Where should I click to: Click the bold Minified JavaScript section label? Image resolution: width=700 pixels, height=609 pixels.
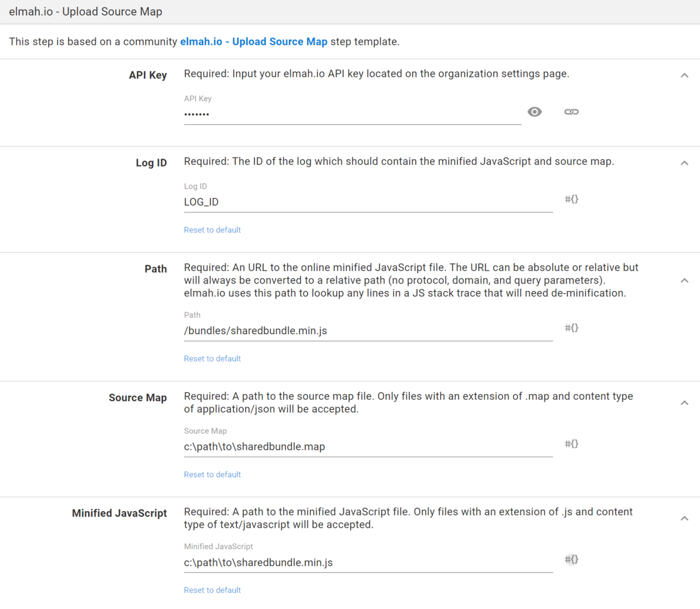point(119,513)
